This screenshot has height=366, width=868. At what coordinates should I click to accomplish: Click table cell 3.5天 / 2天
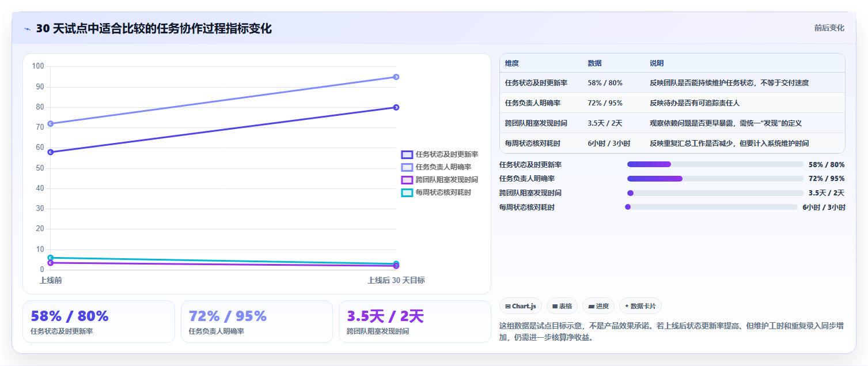pos(605,123)
